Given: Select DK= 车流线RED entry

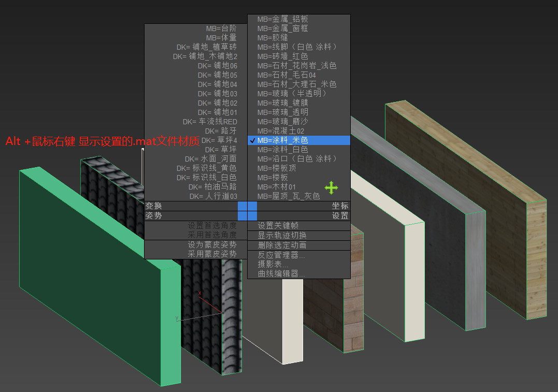Looking at the screenshot, I should [210, 122].
